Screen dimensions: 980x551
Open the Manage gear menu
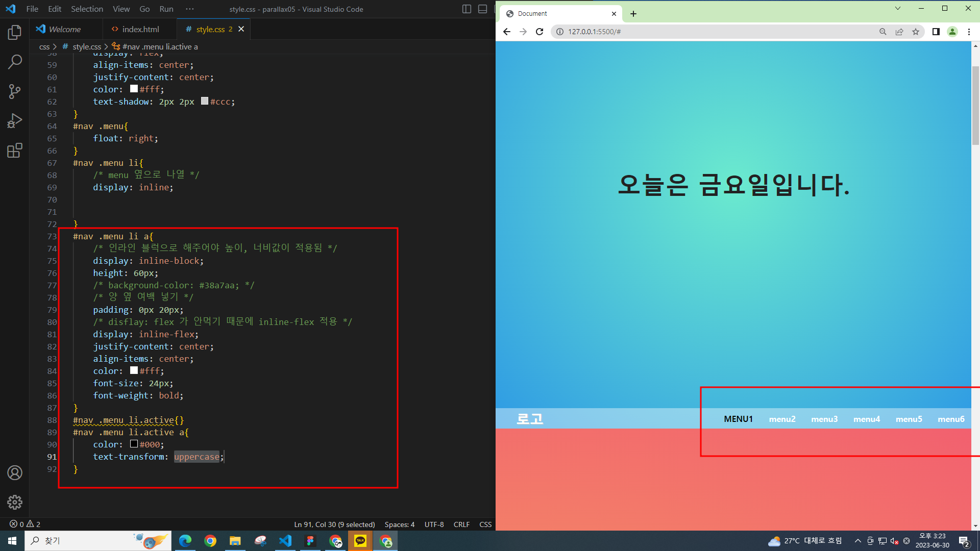[x=14, y=503]
